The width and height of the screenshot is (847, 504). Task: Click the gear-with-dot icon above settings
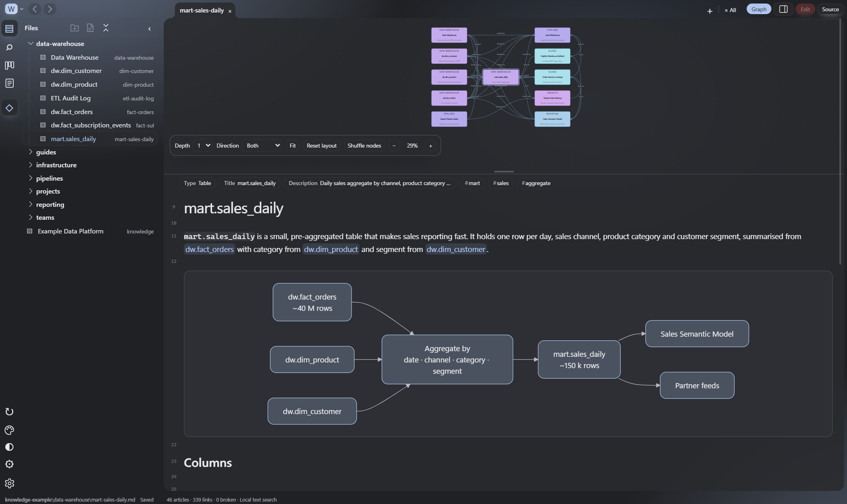[9, 464]
